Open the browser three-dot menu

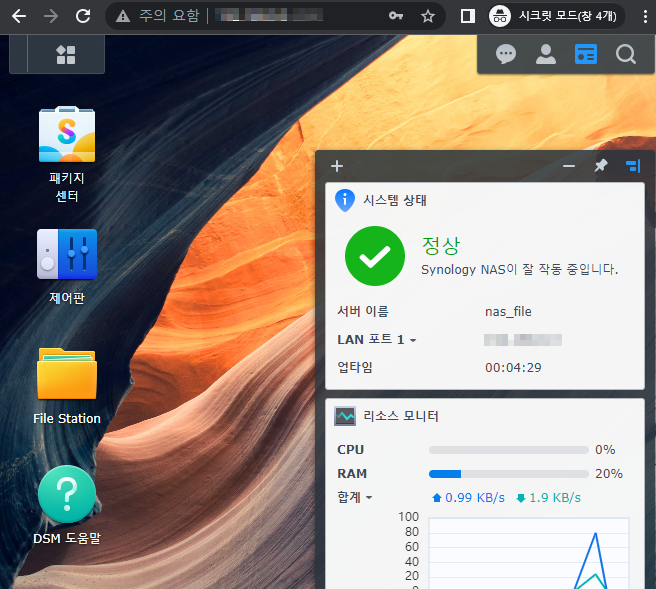646,16
